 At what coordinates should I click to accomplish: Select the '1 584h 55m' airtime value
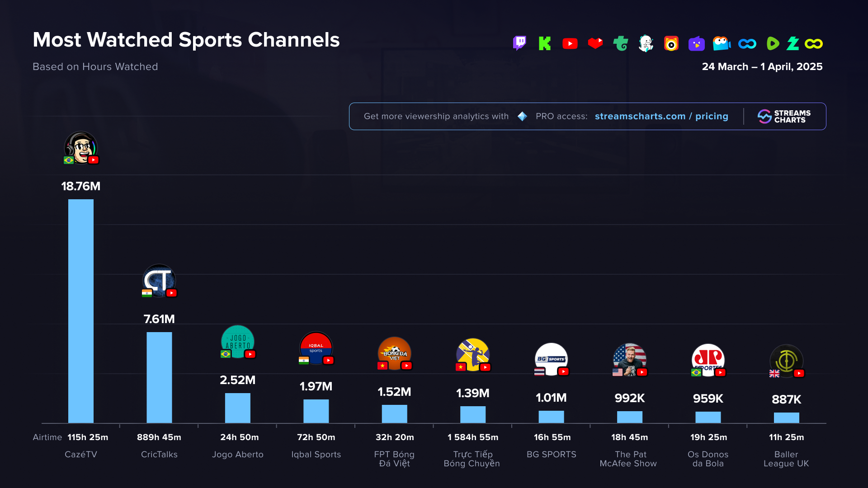(473, 437)
